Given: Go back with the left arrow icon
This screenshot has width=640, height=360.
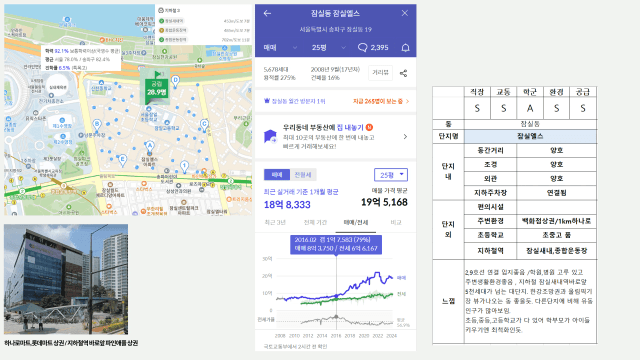Looking at the screenshot, I should tap(267, 13).
